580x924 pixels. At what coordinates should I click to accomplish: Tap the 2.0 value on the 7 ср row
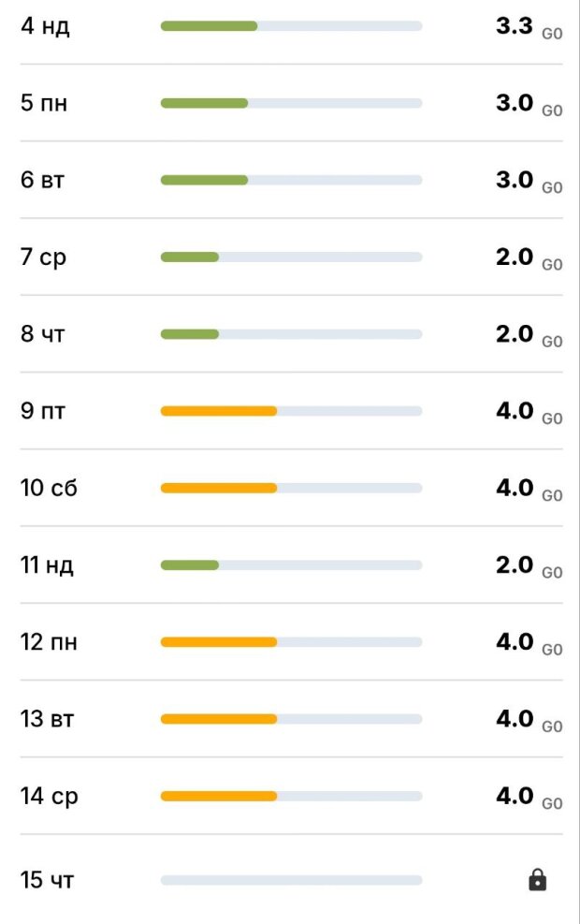(x=515, y=257)
